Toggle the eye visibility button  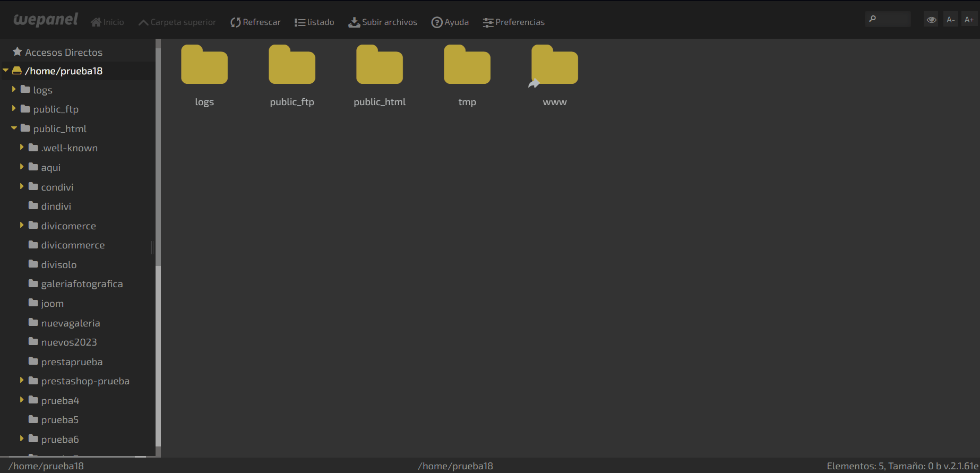pyautogui.click(x=931, y=20)
